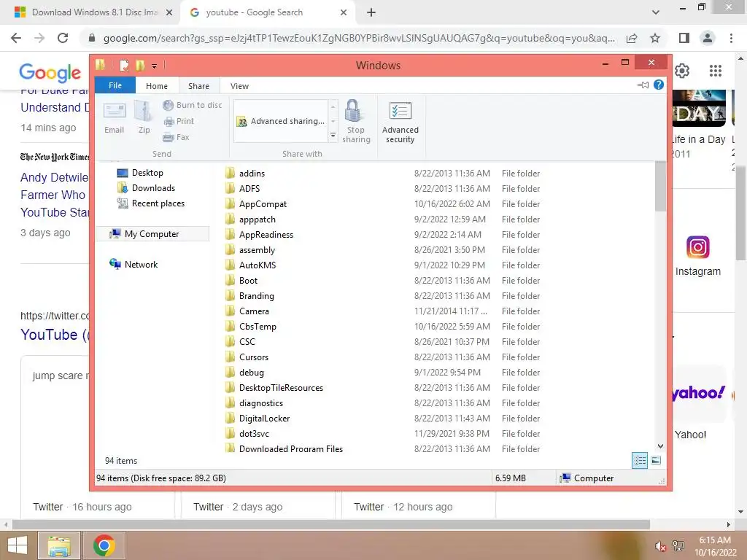Switch to the Share ribbon tab
Viewport: 747px width, 560px height.
tap(198, 86)
